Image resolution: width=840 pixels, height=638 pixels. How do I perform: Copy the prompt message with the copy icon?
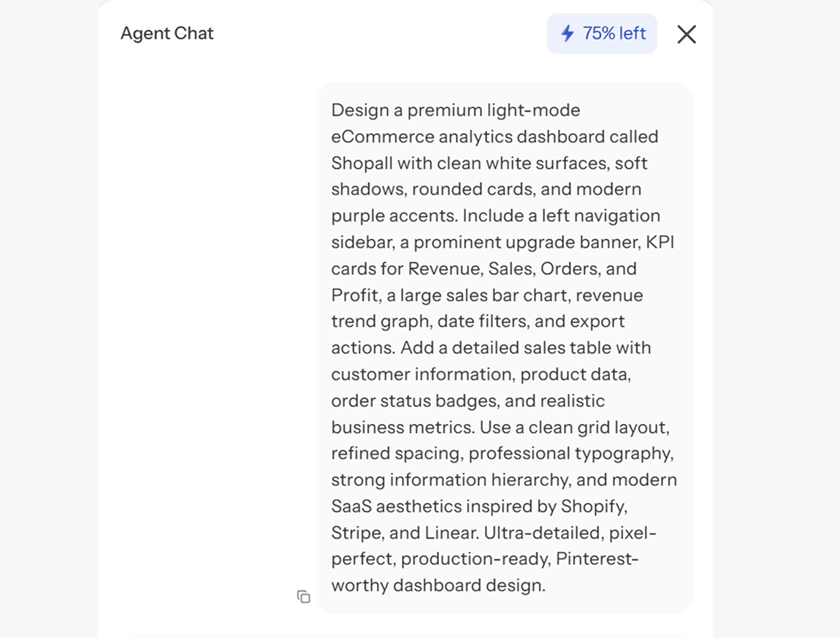coord(304,596)
